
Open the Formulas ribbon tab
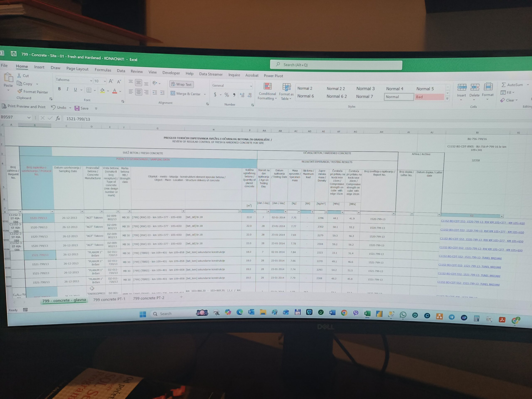103,70
